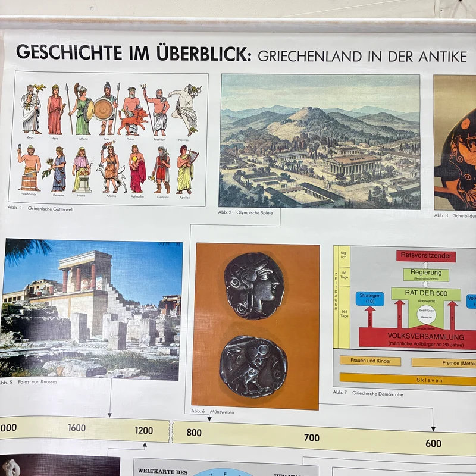The height and width of the screenshot is (476, 476).
Task: Click the Artemis figure with the deer
Action: [x=111, y=168]
